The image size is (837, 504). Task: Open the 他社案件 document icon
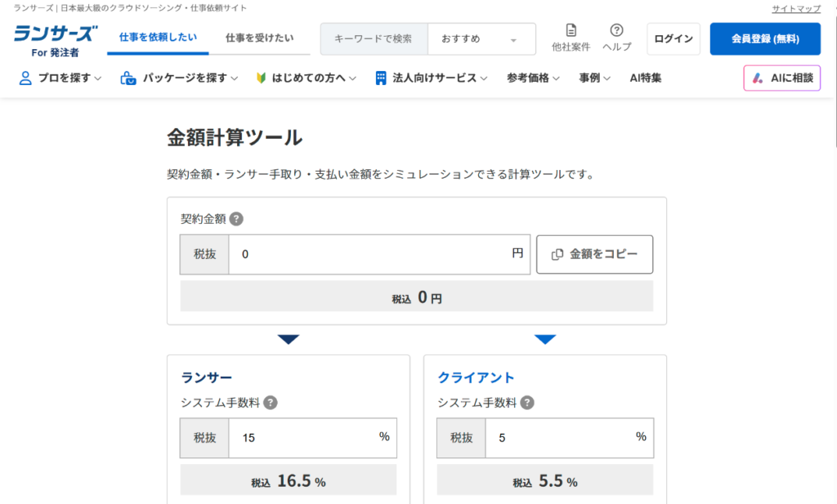click(x=571, y=30)
